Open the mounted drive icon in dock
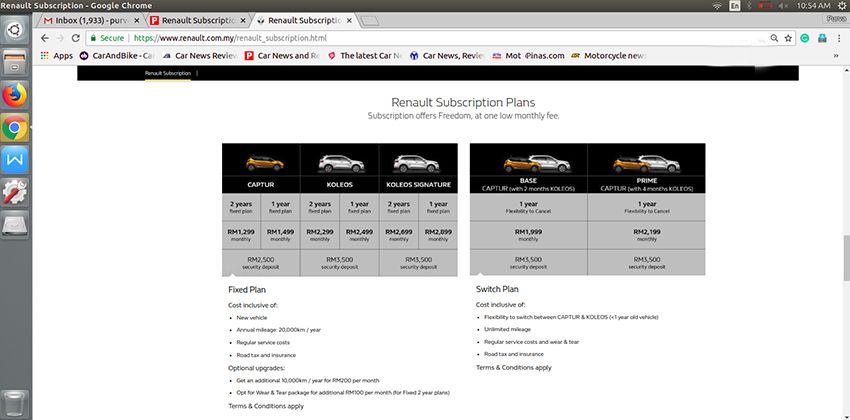850x420 pixels. click(x=15, y=225)
